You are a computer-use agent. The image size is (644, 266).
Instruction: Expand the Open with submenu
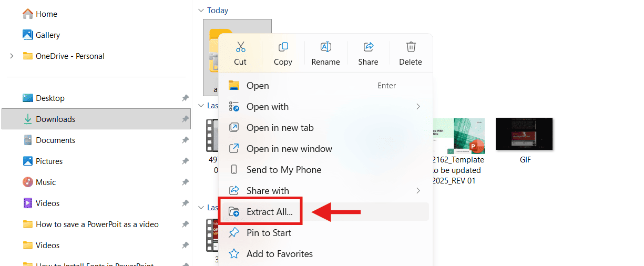click(418, 107)
